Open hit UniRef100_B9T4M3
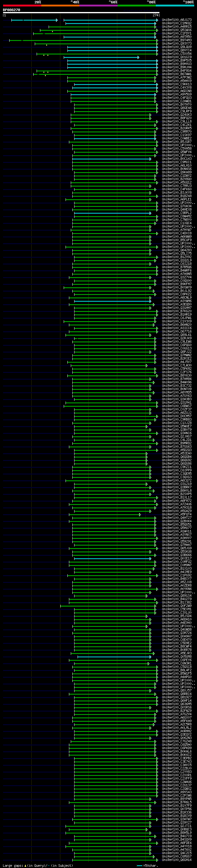 [177, 40]
